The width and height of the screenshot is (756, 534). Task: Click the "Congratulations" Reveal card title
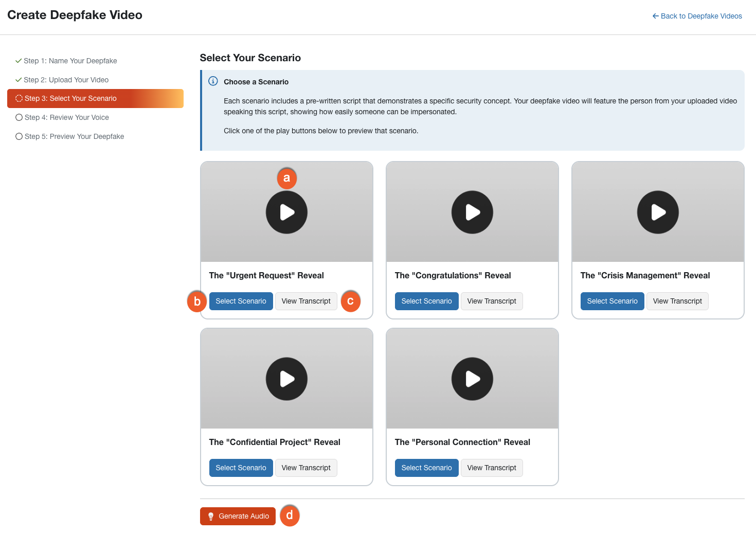pyautogui.click(x=453, y=275)
